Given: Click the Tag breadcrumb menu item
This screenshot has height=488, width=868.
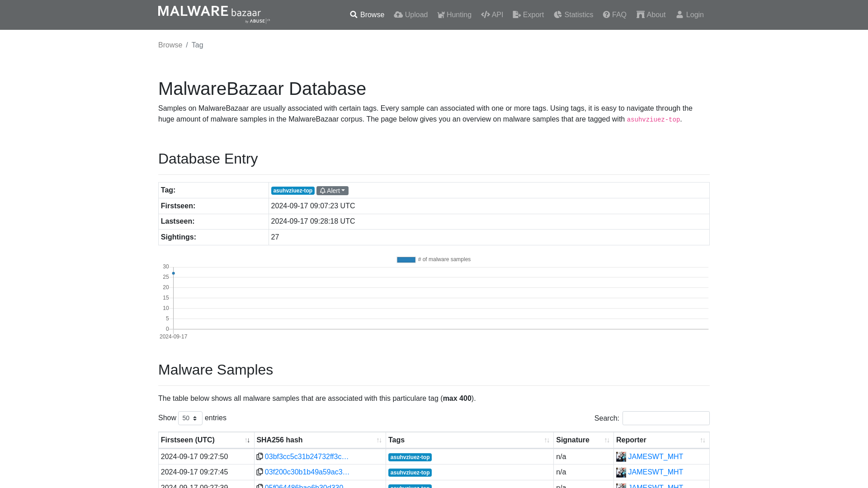Looking at the screenshot, I should (197, 45).
